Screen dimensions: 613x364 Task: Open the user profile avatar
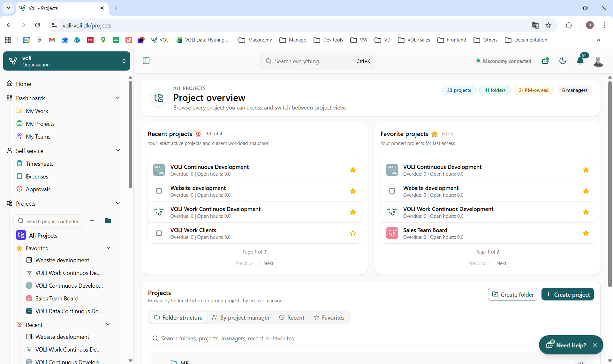pos(598,61)
